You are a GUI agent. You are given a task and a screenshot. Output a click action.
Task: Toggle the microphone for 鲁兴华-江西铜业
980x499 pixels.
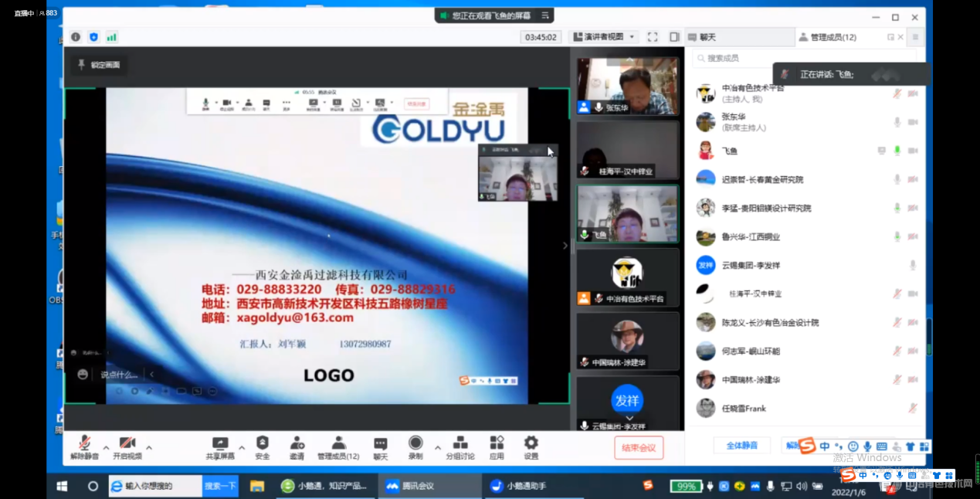[x=897, y=236]
